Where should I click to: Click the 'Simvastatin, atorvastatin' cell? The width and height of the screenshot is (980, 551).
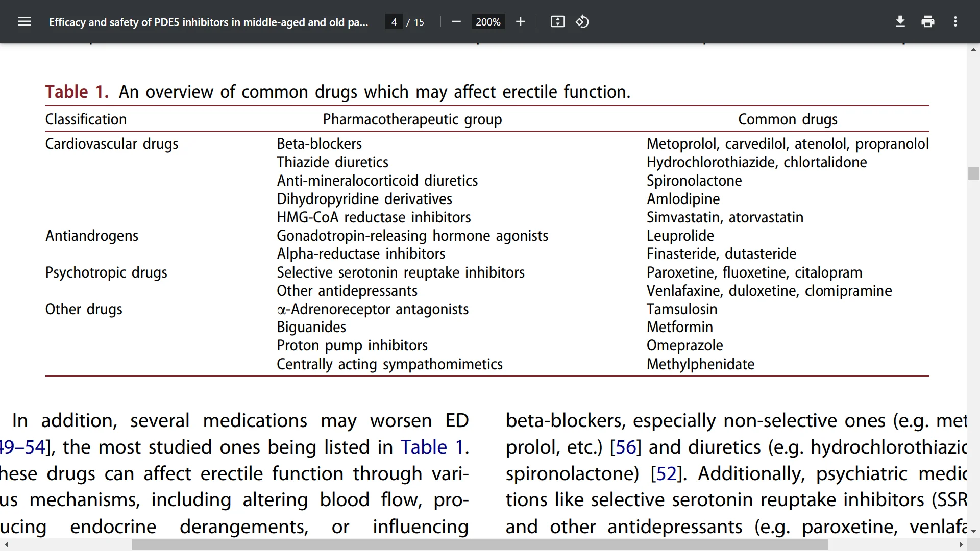tap(725, 217)
